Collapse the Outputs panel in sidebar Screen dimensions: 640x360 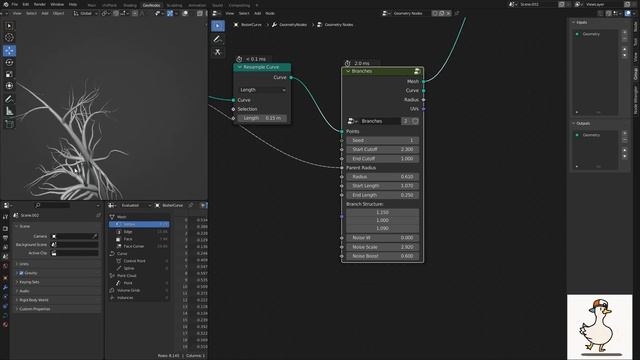tap(573, 123)
